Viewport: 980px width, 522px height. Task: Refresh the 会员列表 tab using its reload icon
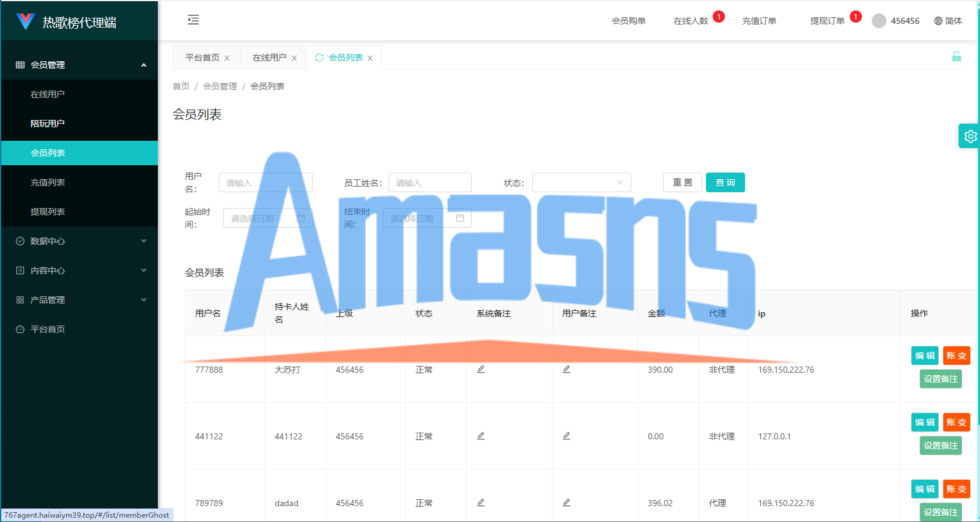pyautogui.click(x=319, y=58)
